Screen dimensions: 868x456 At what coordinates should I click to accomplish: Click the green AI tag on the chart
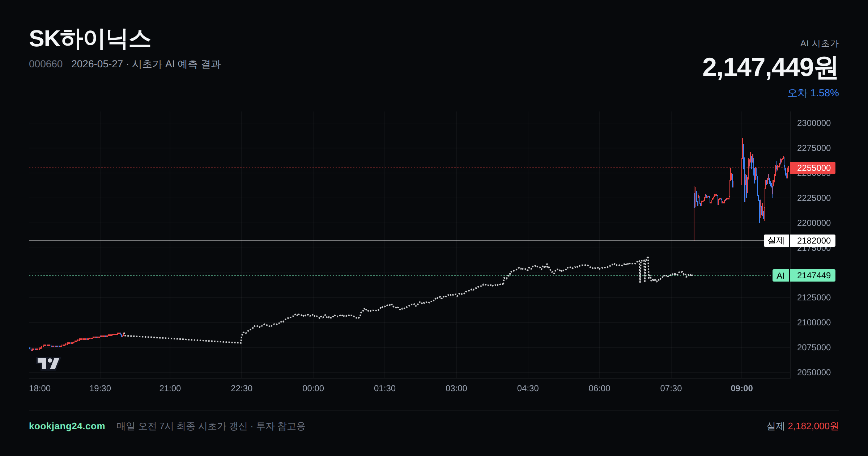(x=780, y=275)
